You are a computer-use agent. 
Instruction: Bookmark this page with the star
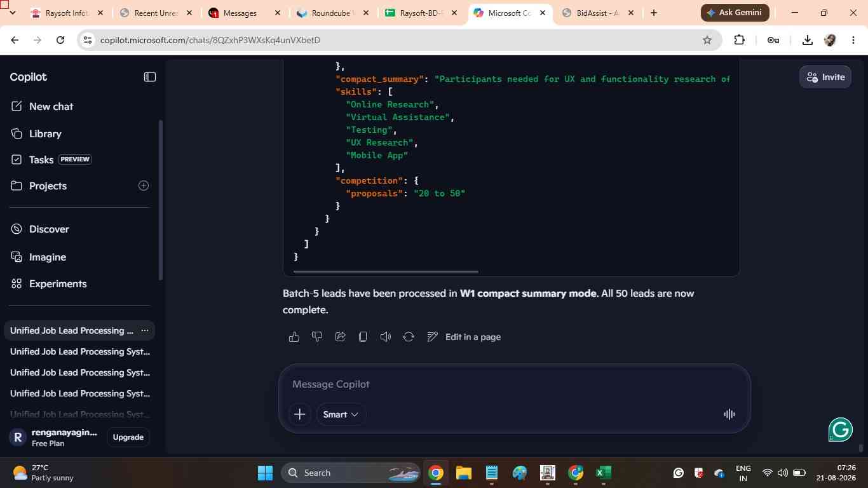point(707,40)
